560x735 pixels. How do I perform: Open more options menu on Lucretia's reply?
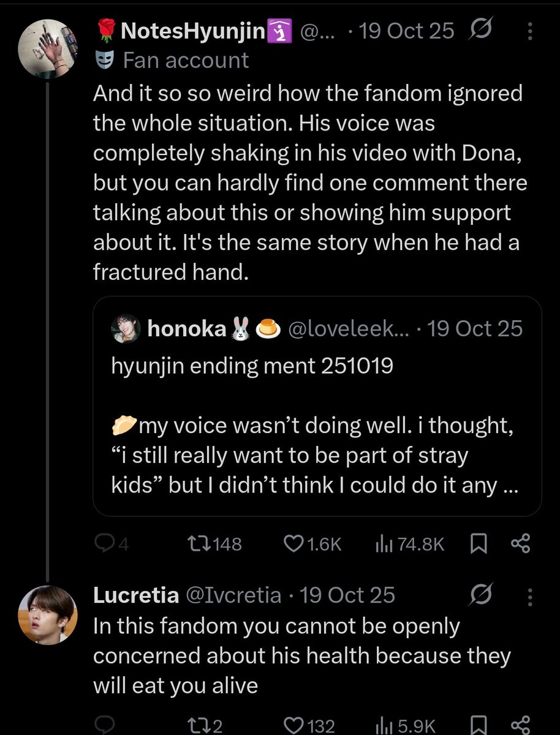coord(530,595)
